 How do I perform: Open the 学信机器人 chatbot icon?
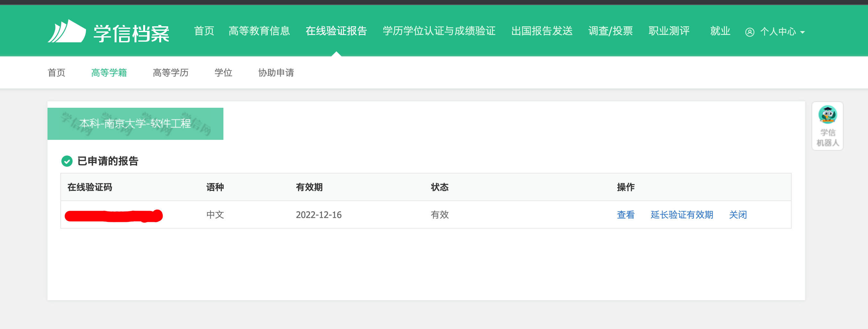pos(828,115)
